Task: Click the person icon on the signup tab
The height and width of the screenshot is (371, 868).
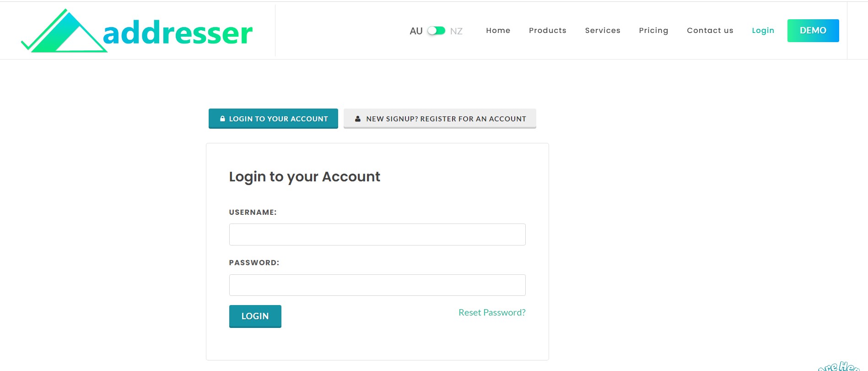Action: 358,119
